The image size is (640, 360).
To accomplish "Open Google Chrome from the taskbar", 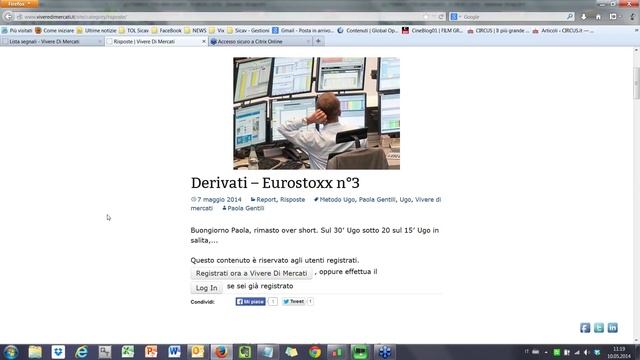I will point(315,352).
